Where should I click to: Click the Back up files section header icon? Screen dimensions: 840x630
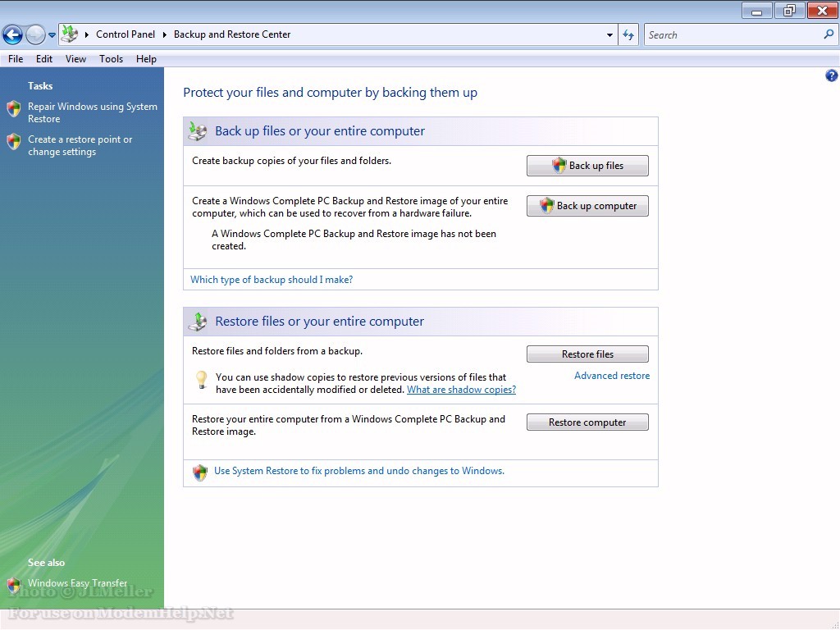point(198,130)
